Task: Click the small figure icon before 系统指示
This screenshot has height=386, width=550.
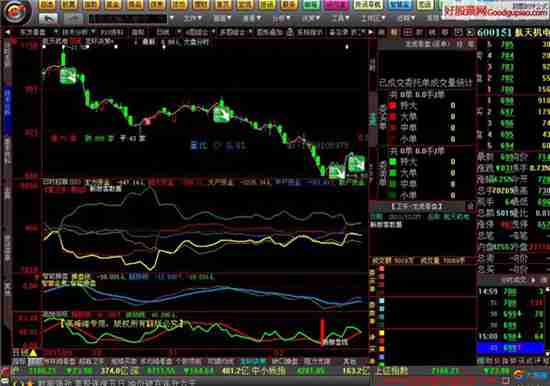Action: (290, 32)
